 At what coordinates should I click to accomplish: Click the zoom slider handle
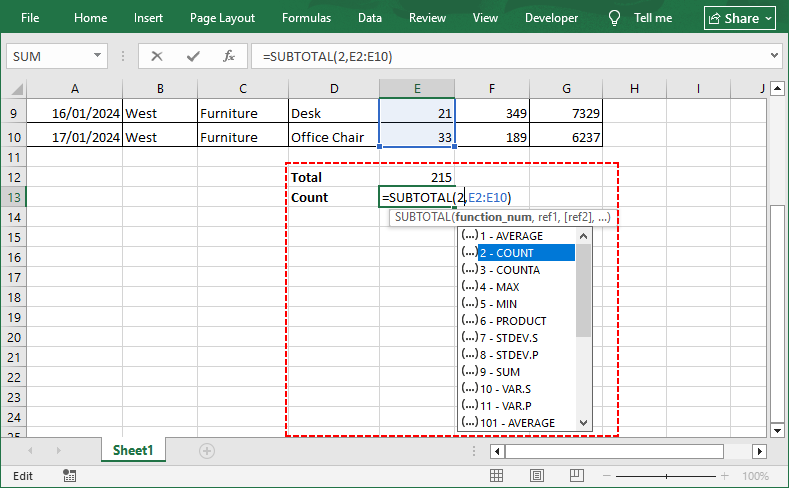coord(666,476)
